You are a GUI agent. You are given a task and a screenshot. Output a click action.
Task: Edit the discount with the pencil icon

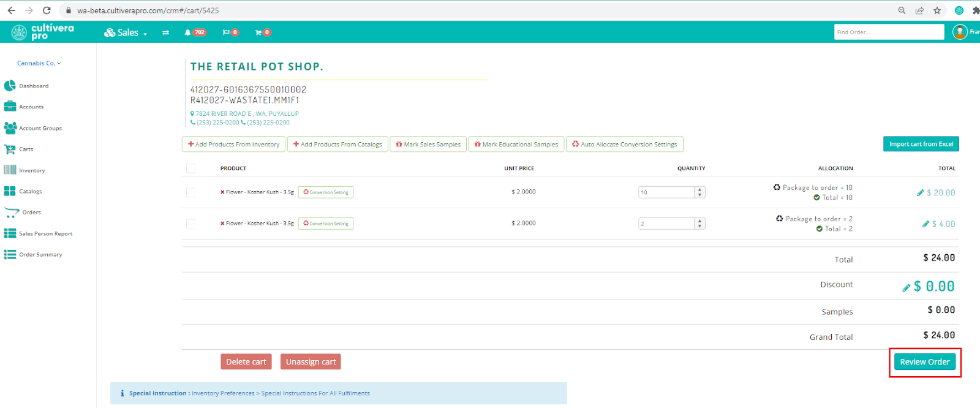click(906, 288)
